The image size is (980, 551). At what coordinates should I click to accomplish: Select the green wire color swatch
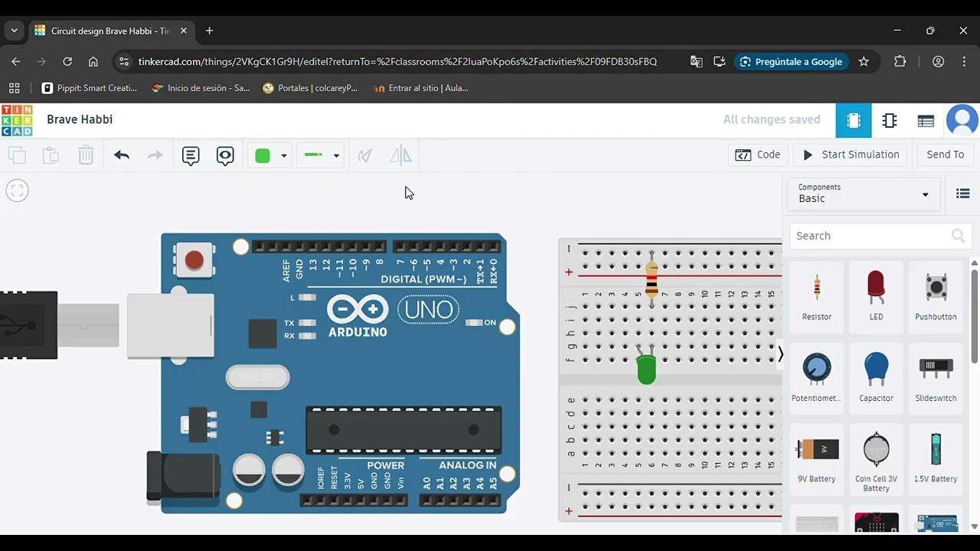(263, 156)
